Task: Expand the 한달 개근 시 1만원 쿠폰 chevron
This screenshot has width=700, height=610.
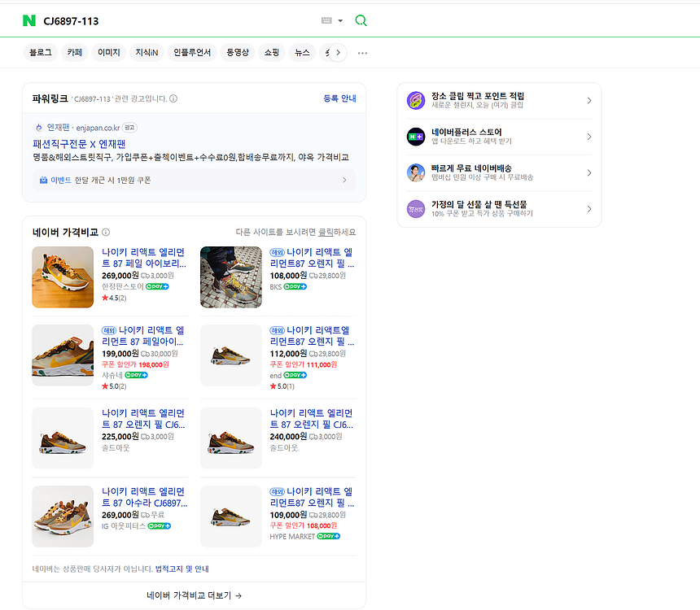Action: (x=344, y=181)
